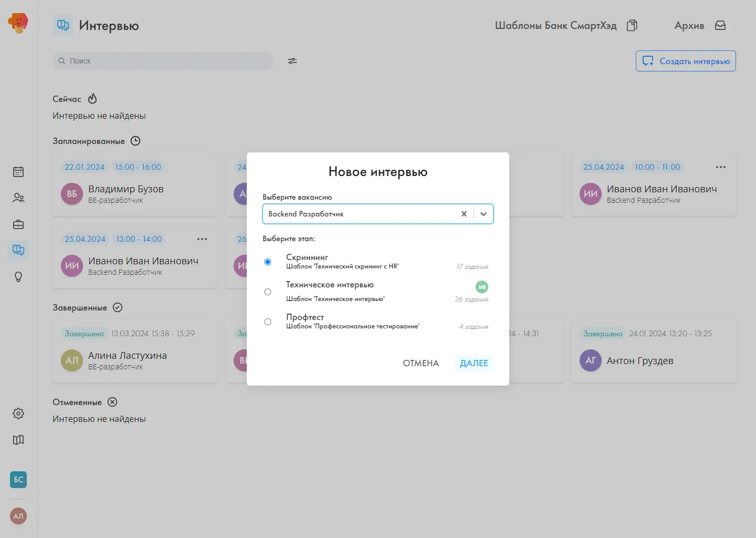
Task: Expand the vacancy dropdown arrow
Action: click(484, 214)
